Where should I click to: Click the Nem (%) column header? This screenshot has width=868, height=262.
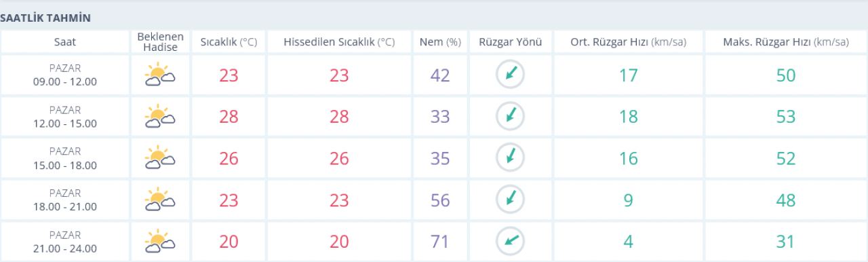pos(440,41)
